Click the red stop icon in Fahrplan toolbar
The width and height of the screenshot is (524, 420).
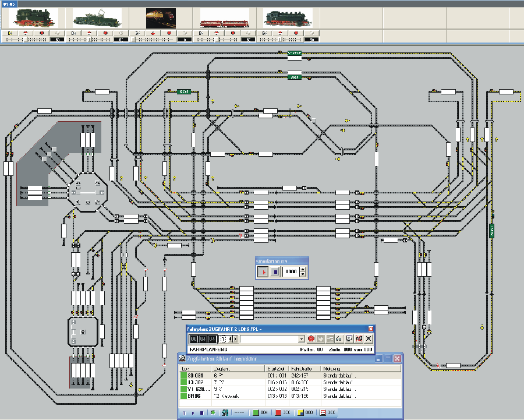[311, 338]
